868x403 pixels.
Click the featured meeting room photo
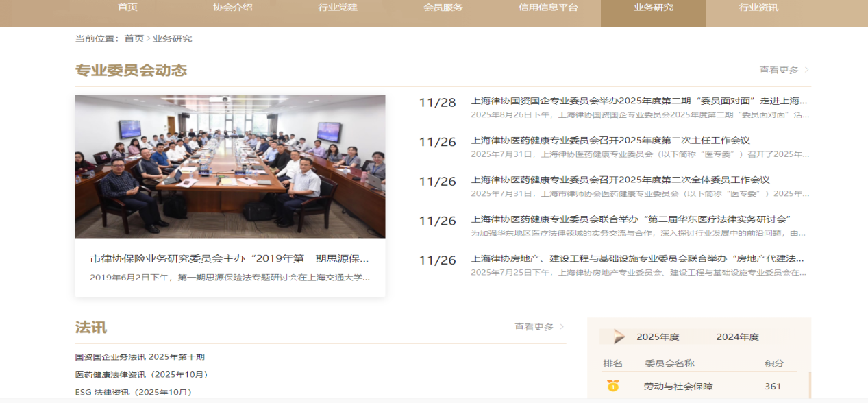click(230, 167)
